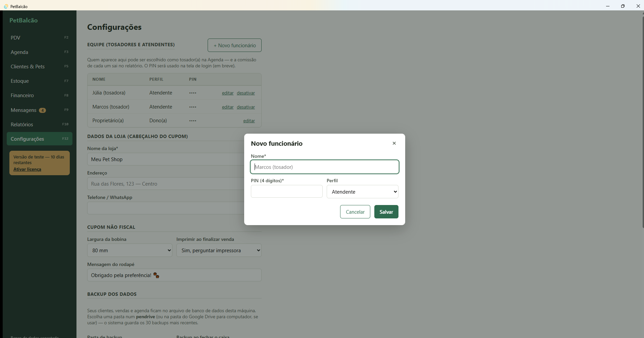The width and height of the screenshot is (644, 338).
Task: Save the new employee with Salvar
Action: point(386,212)
